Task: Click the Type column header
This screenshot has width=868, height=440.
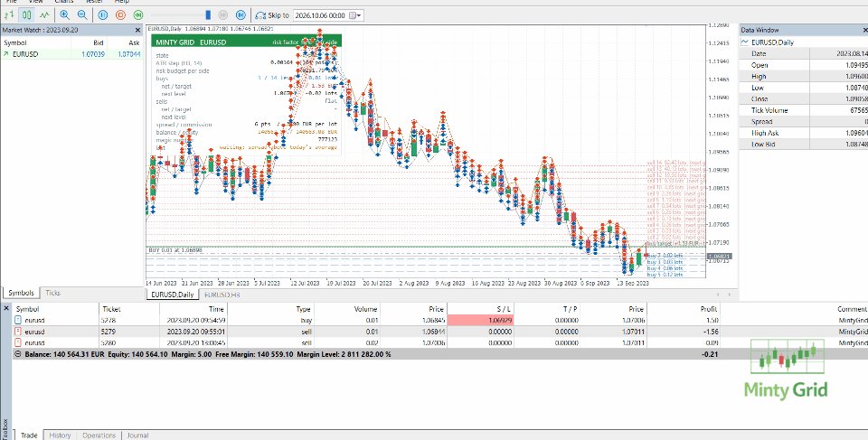Action: [303, 309]
